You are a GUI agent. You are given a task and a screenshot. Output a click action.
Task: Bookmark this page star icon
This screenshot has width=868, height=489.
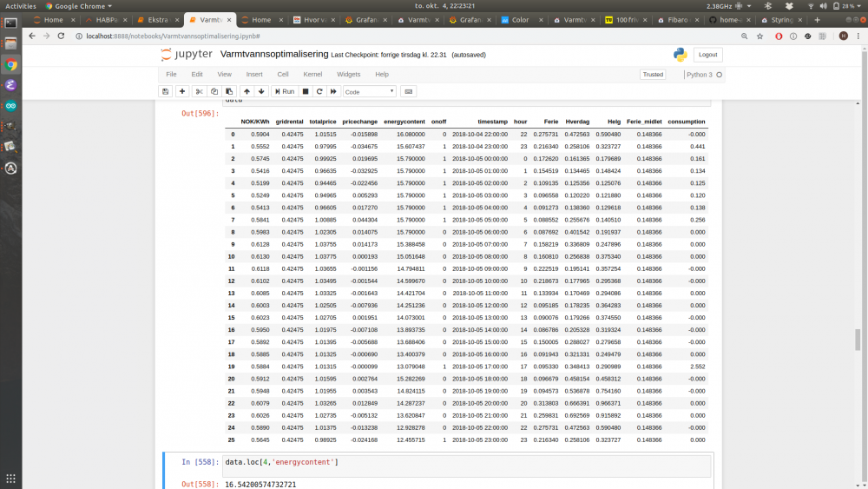[760, 36]
